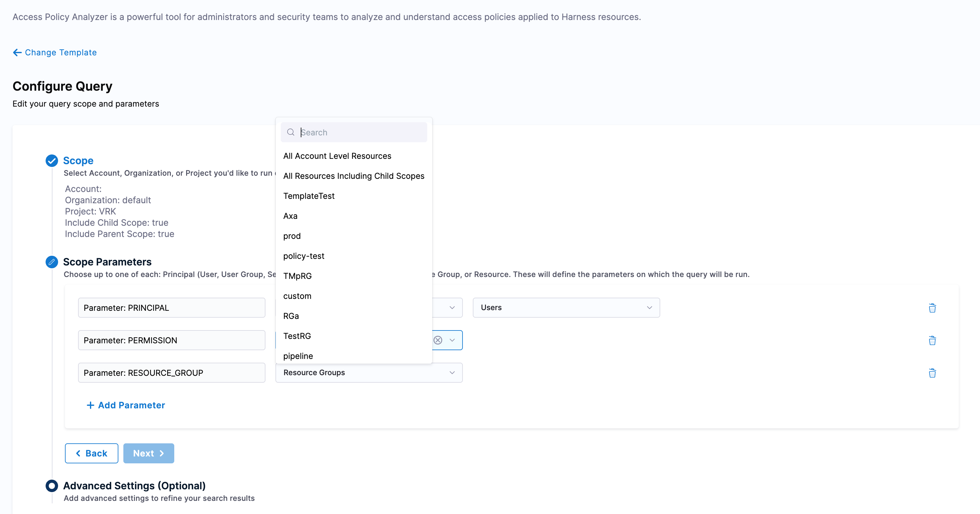This screenshot has width=980, height=514.
Task: Choose the TestRG option
Action: (297, 336)
